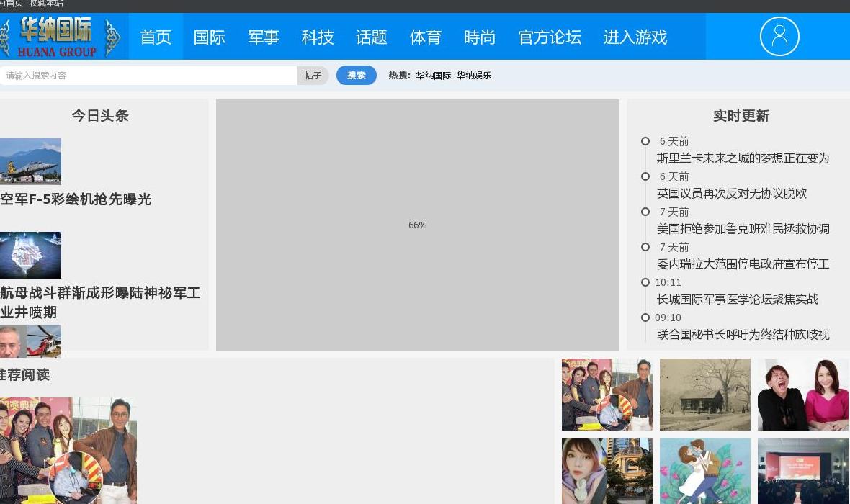Open the large awards ceremony photo under 推荐阅读
This screenshot has height=504, width=850.
(68, 451)
